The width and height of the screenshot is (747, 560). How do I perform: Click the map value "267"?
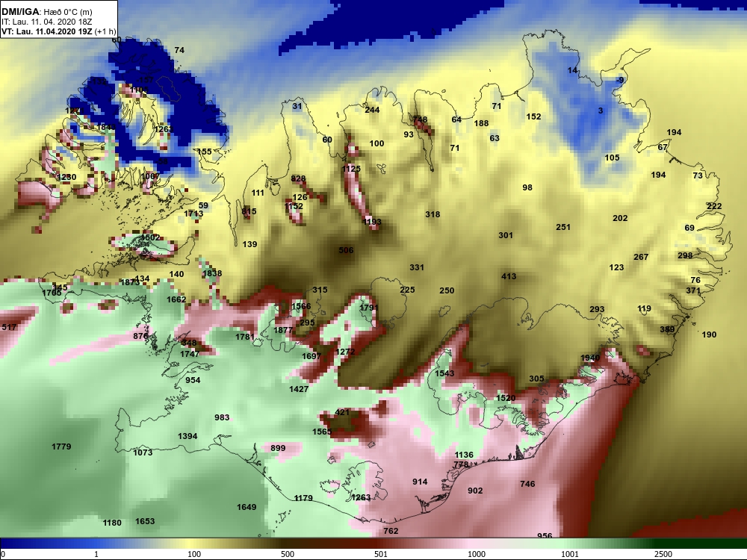(x=641, y=257)
